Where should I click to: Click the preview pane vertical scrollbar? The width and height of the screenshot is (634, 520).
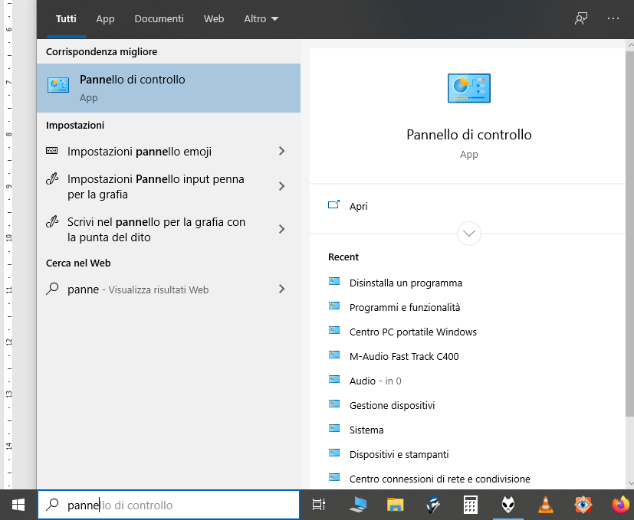point(630,233)
